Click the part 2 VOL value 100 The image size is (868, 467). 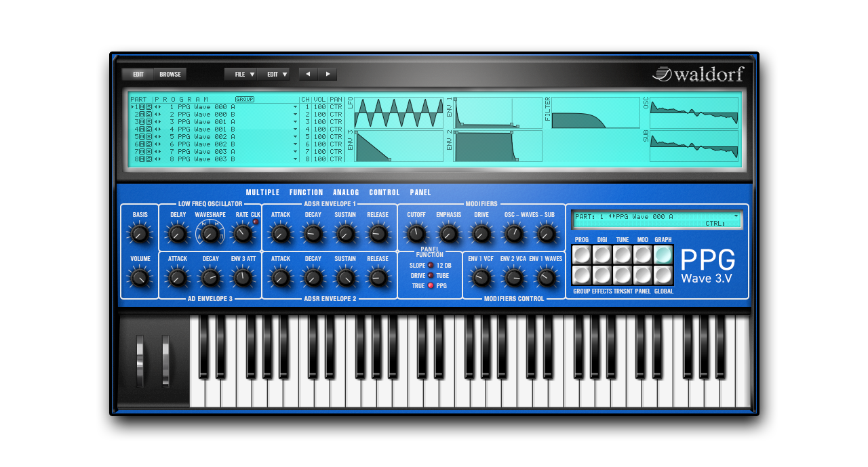point(319,115)
